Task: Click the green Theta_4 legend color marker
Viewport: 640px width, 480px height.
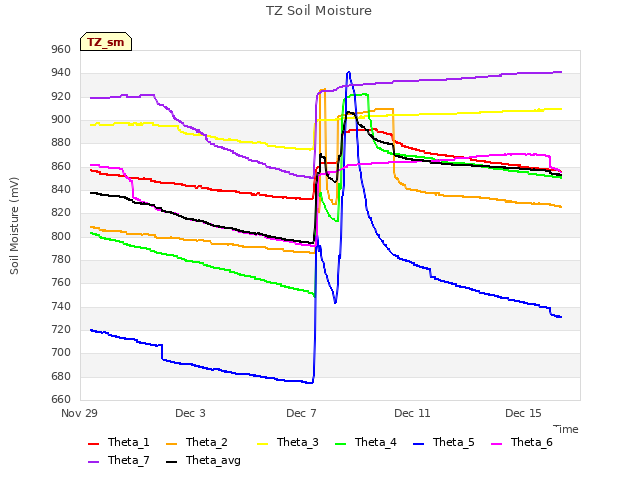Action: click(x=340, y=444)
